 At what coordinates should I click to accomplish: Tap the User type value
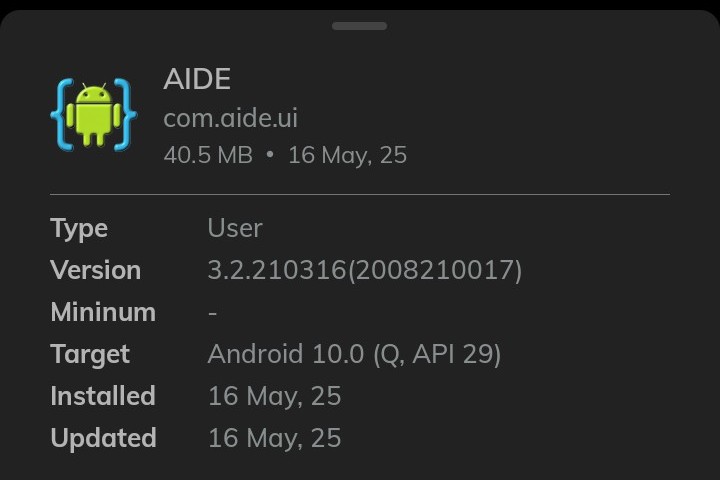click(x=235, y=228)
